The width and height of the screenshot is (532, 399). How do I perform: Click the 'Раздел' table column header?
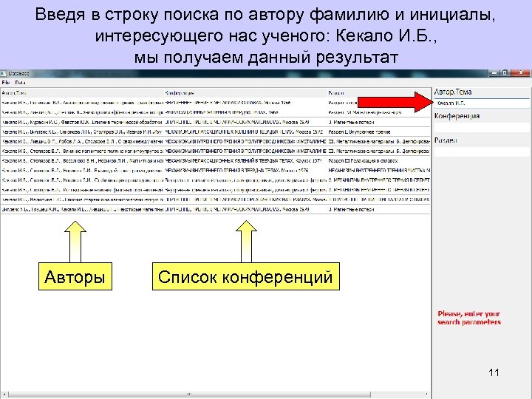click(x=378, y=92)
